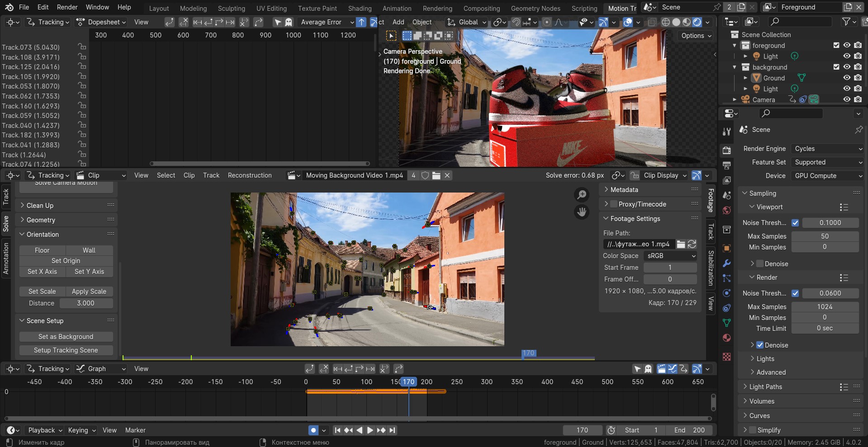Unlock Track.073 with its lock icon
868x447 pixels.
click(x=82, y=47)
